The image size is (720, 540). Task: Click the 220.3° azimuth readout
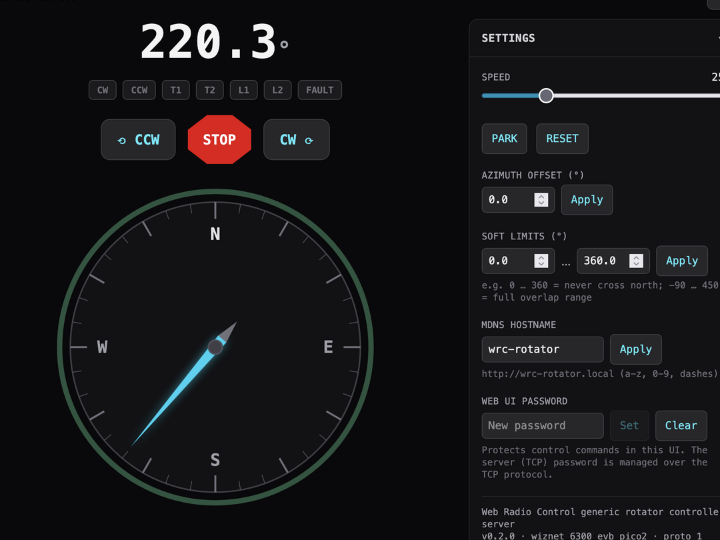pos(214,42)
